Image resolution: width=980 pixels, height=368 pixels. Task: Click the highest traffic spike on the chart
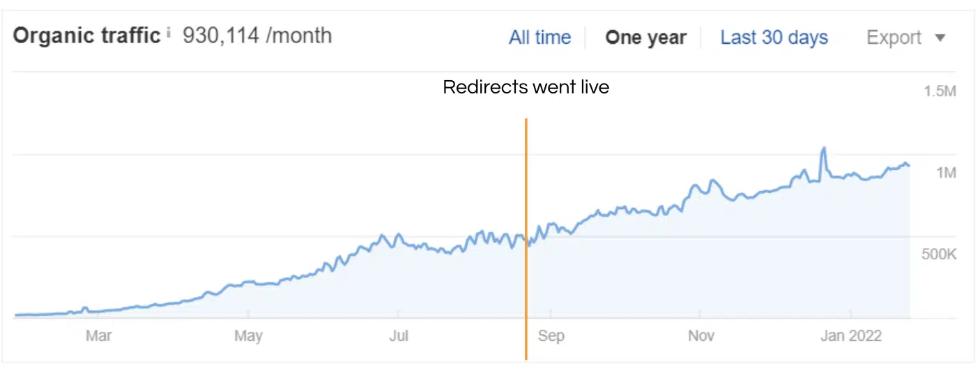click(824, 148)
